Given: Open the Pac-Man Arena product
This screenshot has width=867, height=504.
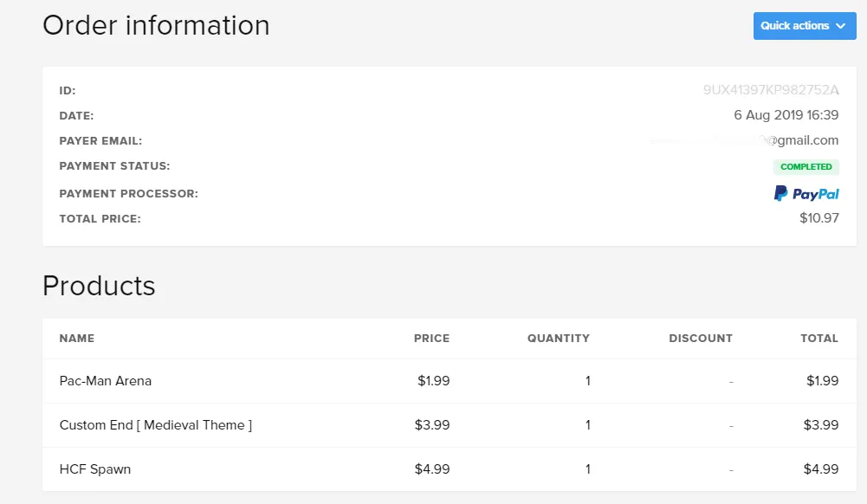Looking at the screenshot, I should (106, 381).
